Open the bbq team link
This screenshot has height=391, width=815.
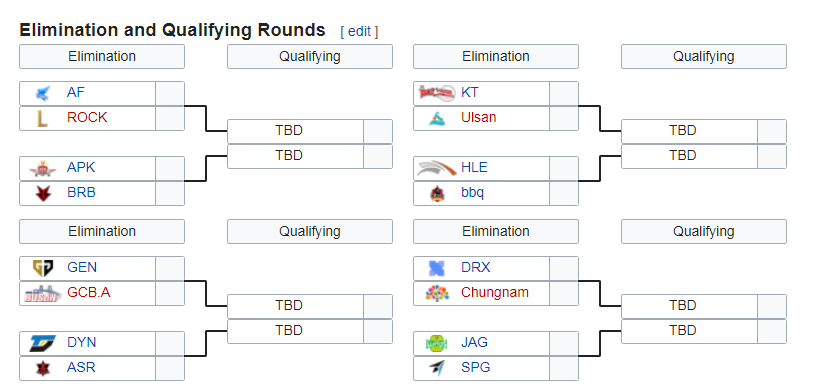[472, 193]
